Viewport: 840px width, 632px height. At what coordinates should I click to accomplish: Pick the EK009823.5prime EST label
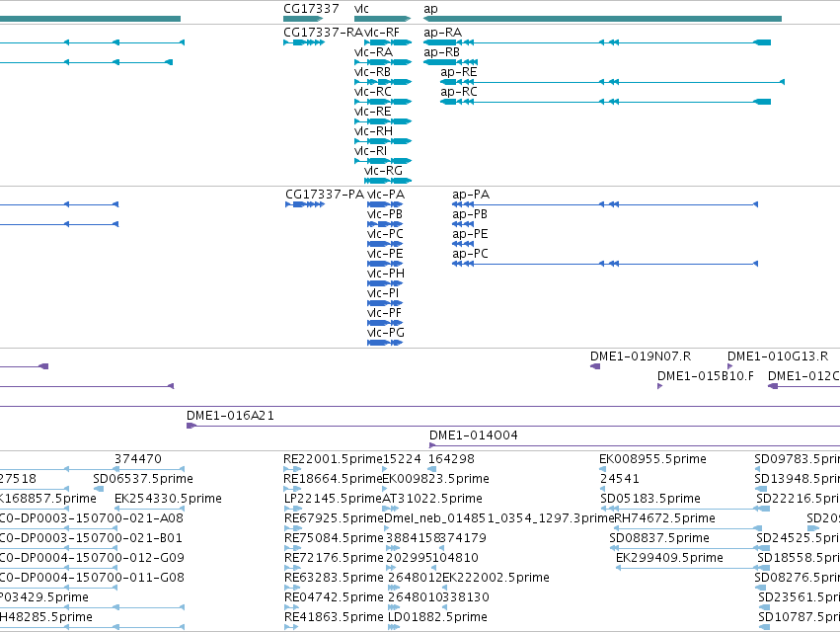[436, 479]
